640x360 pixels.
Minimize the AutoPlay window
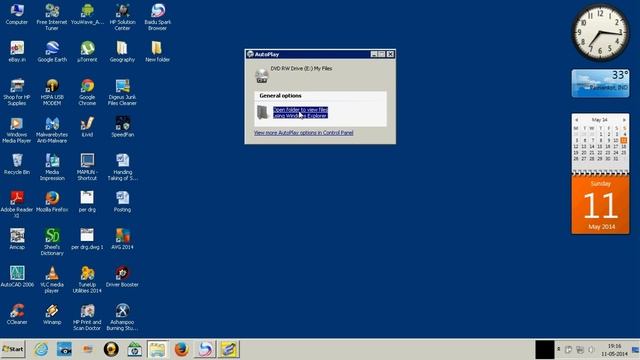[x=374, y=54]
